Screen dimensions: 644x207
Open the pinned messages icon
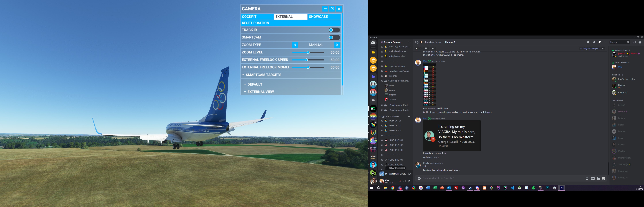[594, 42]
